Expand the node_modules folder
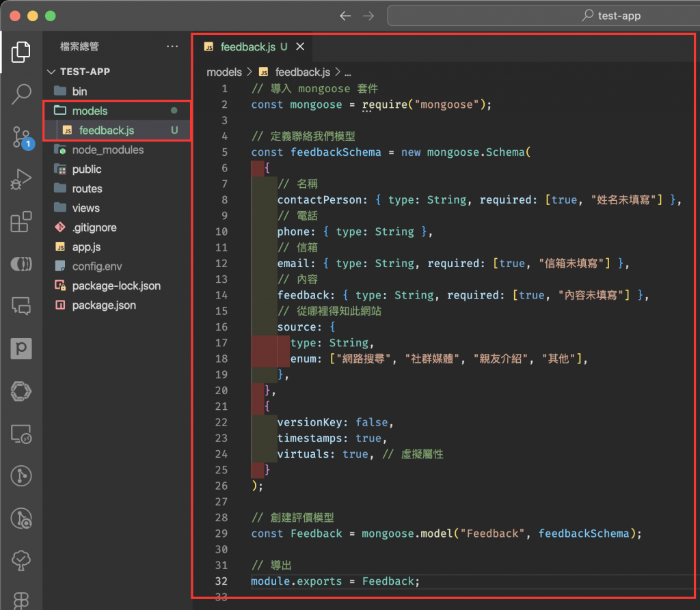The image size is (700, 610). [x=107, y=150]
